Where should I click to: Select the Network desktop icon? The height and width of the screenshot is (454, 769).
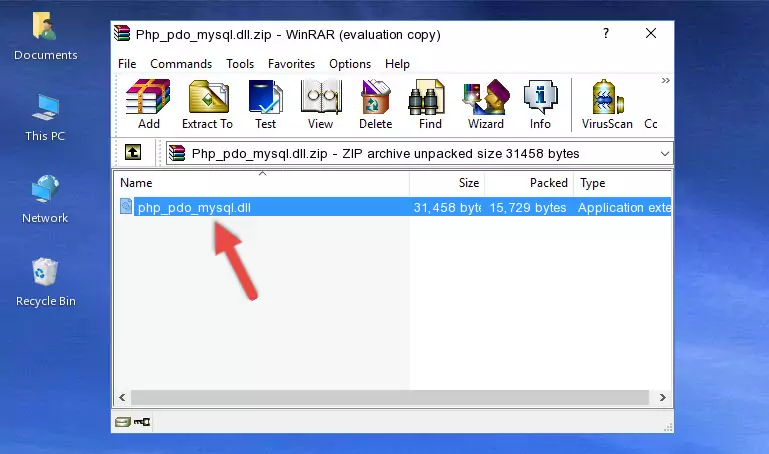[45, 199]
